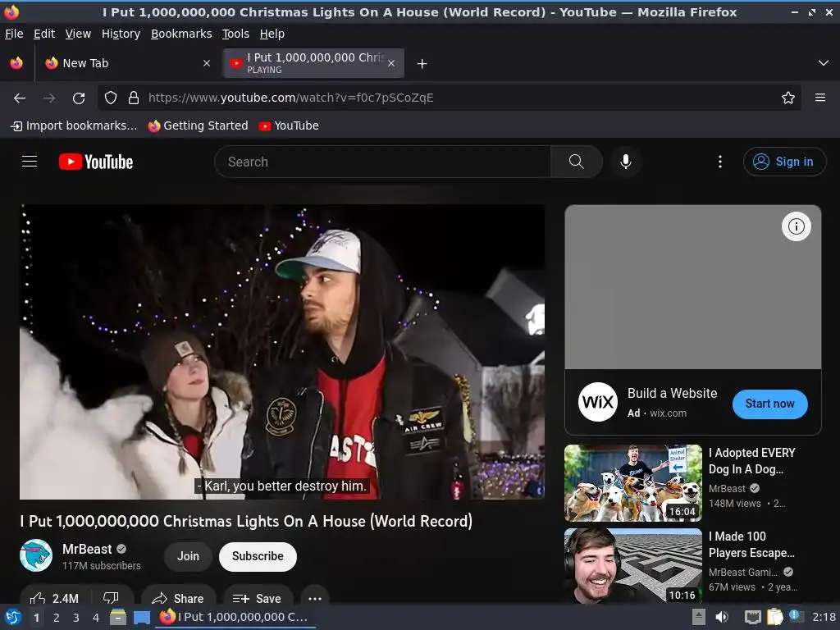The width and height of the screenshot is (840, 630).
Task: Start voice search with microphone
Action: point(626,162)
